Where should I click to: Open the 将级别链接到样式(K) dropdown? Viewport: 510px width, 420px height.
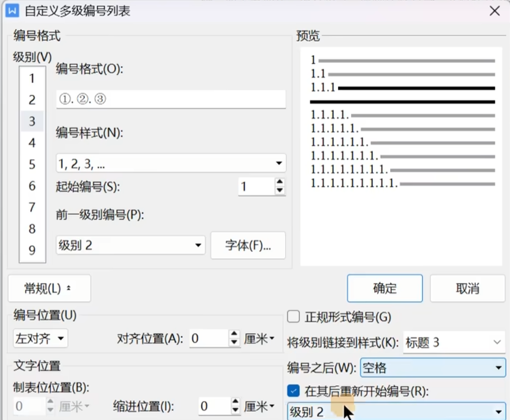454,342
